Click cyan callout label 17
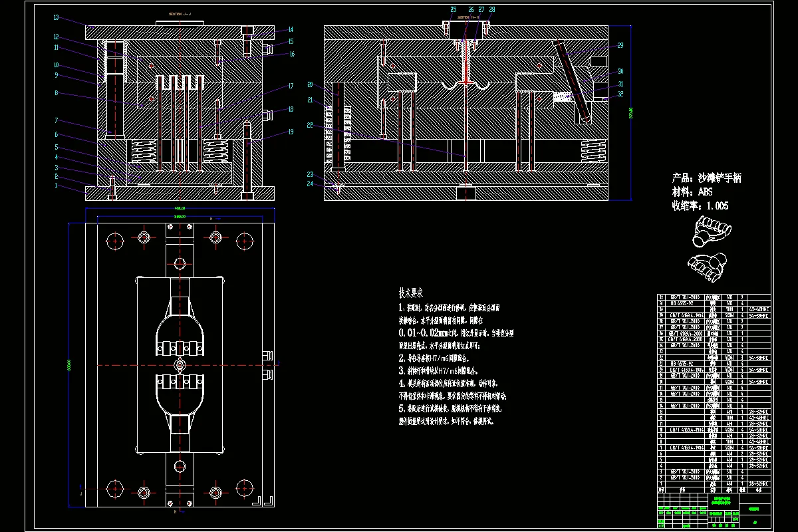The height and width of the screenshot is (532, 798). tap(291, 86)
